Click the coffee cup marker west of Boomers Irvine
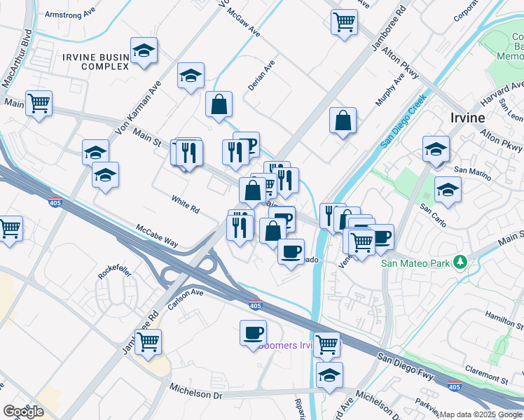This screenshot has height=420, width=524. (253, 333)
